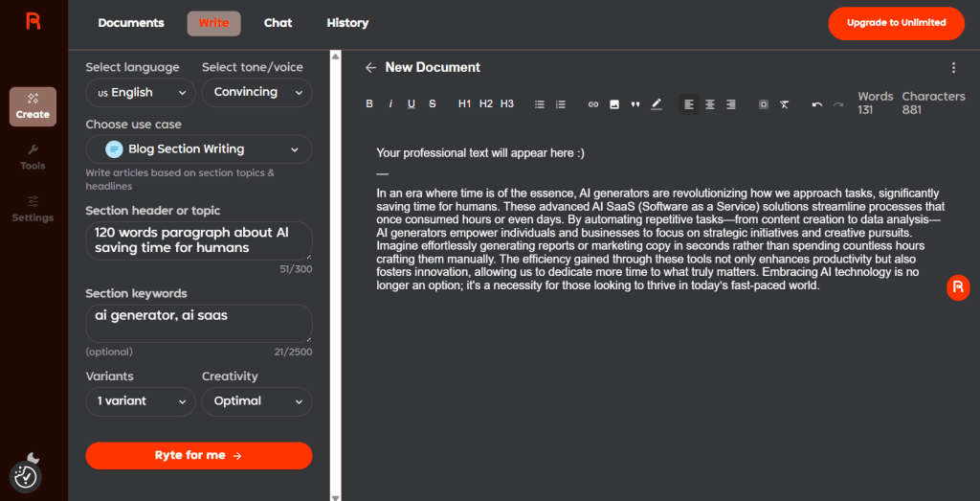980x501 pixels.
Task: Click the Section keywords input field
Action: click(x=198, y=323)
